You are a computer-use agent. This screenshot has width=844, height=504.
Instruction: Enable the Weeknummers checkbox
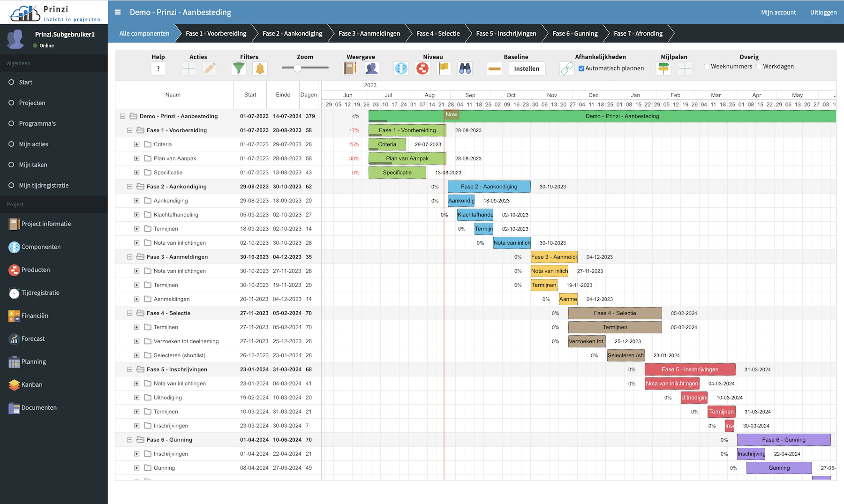click(707, 67)
